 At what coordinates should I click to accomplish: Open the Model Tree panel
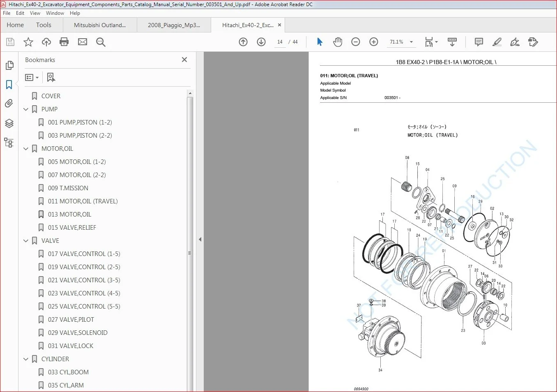pyautogui.click(x=9, y=143)
